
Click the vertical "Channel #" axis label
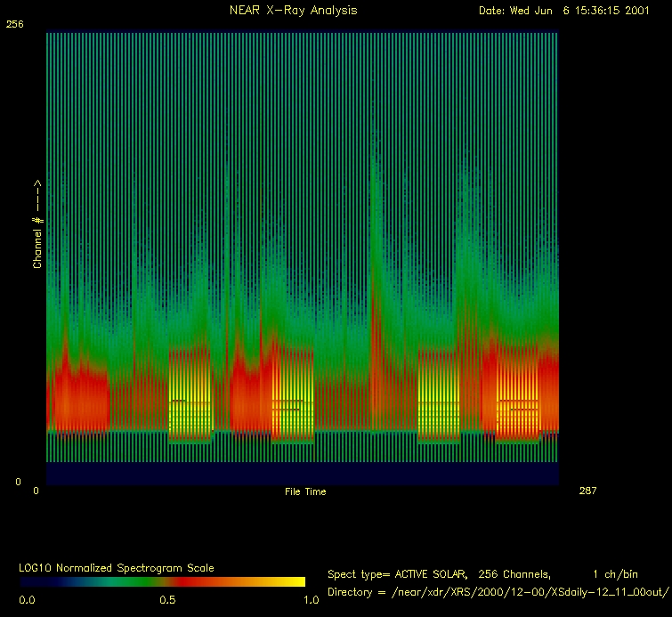click(37, 224)
